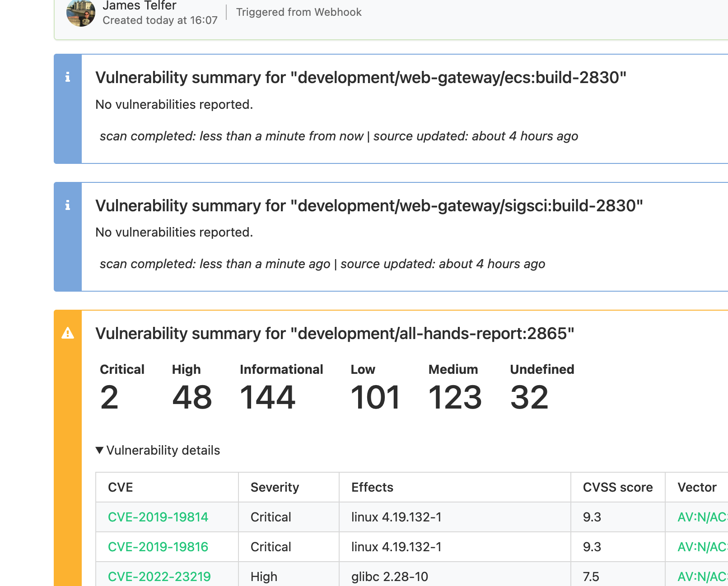Open the vector link in the CVE-2022-23219 row
The image size is (728, 586).
pos(703,577)
